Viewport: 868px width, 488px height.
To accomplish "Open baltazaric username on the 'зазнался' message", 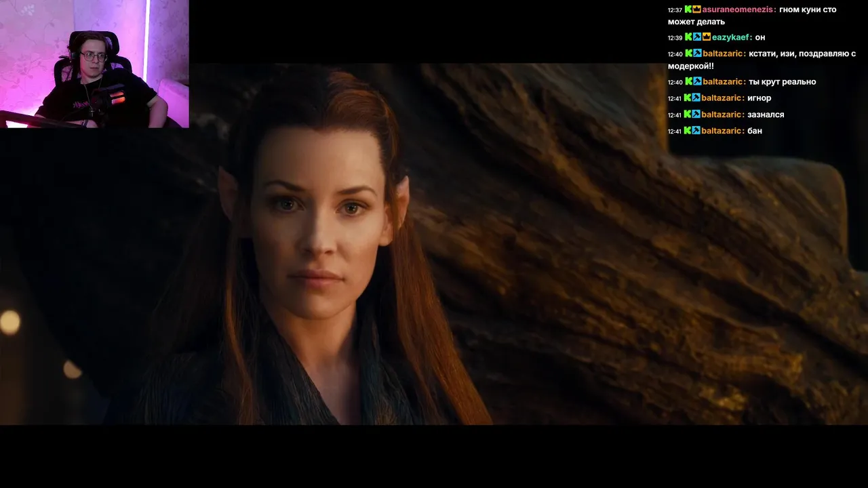I will pos(723,115).
